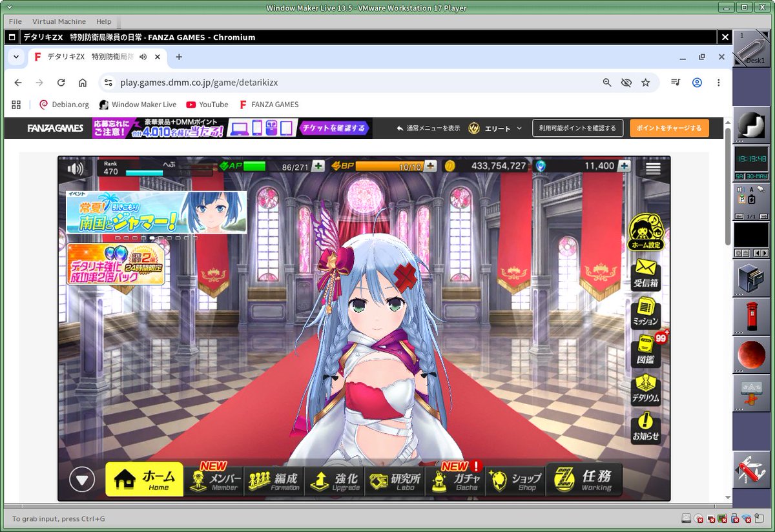Open the ミッション missions icon
This screenshot has height=532, width=775.
(x=646, y=312)
